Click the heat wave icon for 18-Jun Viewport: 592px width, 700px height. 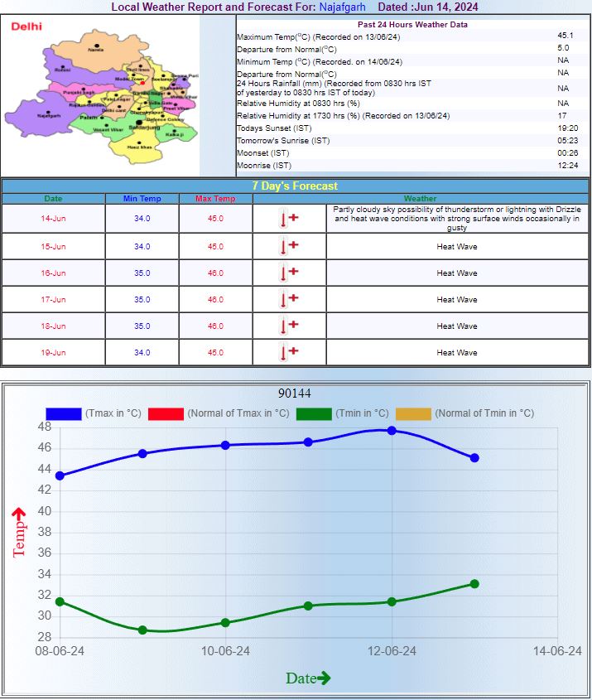pyautogui.click(x=289, y=326)
